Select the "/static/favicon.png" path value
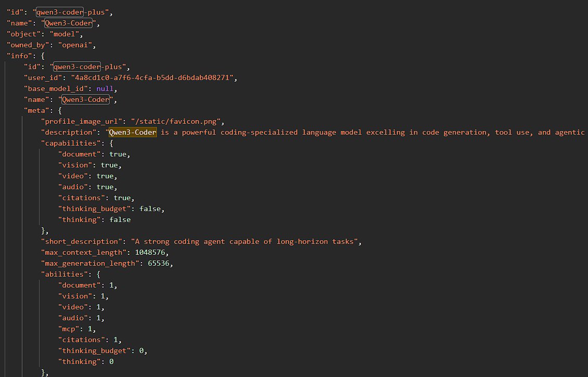Image resolution: width=588 pixels, height=377 pixels. coord(175,122)
